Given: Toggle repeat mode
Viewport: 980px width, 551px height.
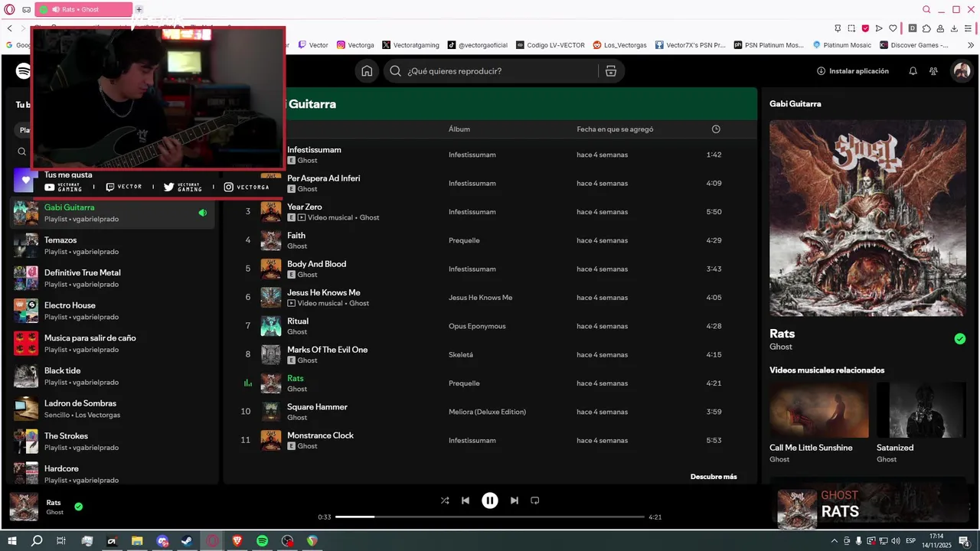Looking at the screenshot, I should pos(535,500).
